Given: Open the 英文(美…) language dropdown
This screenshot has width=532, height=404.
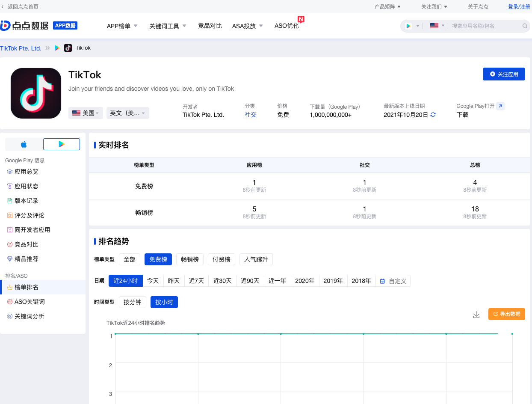Looking at the screenshot, I should (128, 113).
